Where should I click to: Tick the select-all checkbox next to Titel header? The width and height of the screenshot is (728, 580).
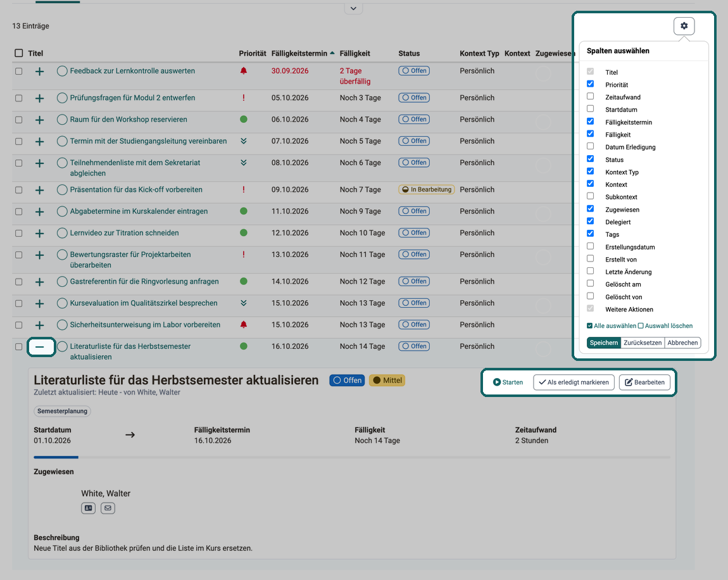[18, 53]
